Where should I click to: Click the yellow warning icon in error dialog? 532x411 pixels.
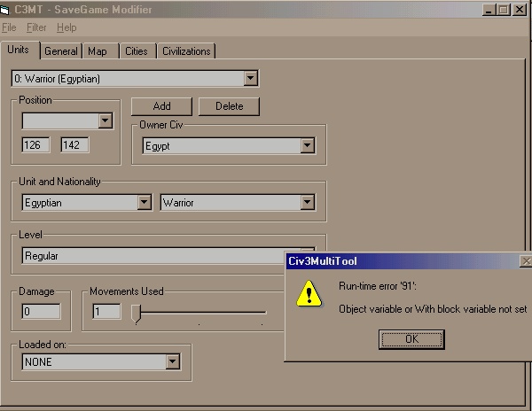coord(308,292)
